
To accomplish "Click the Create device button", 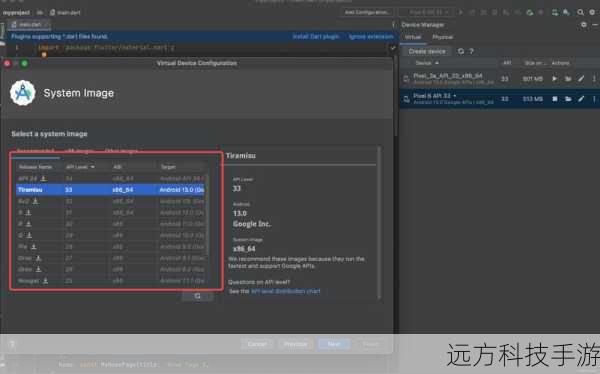I will coord(427,51).
